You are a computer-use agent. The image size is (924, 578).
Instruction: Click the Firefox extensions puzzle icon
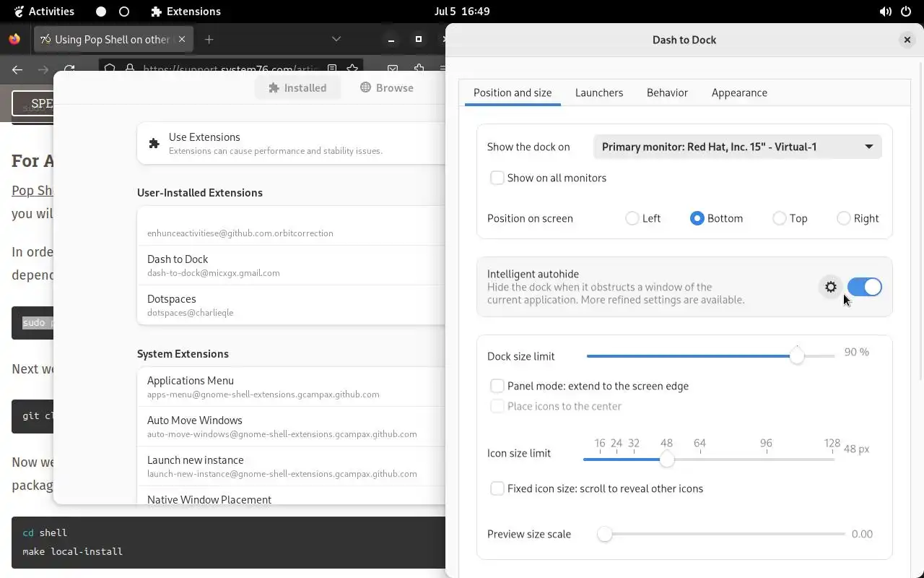(419, 69)
